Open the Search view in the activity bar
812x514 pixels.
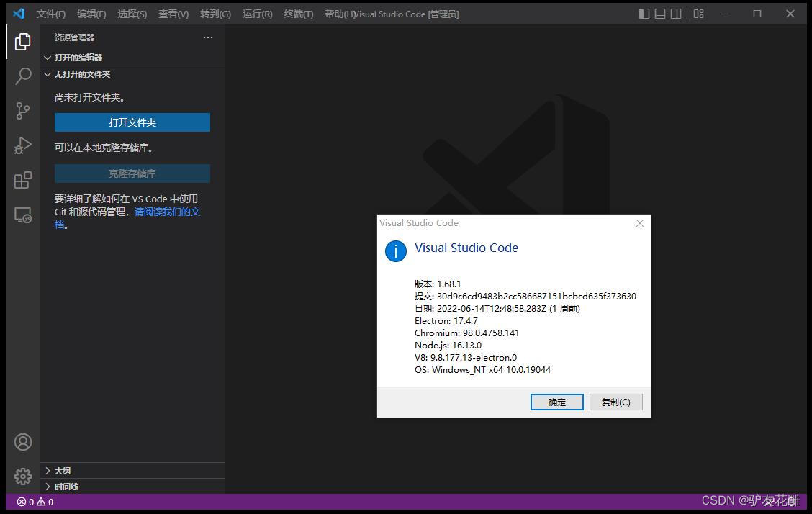(x=22, y=76)
